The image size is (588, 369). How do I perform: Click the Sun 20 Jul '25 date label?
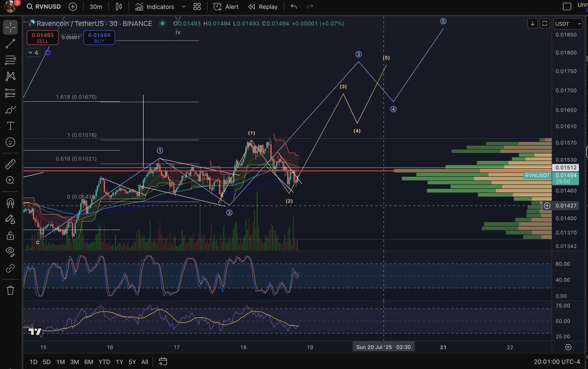click(x=384, y=347)
